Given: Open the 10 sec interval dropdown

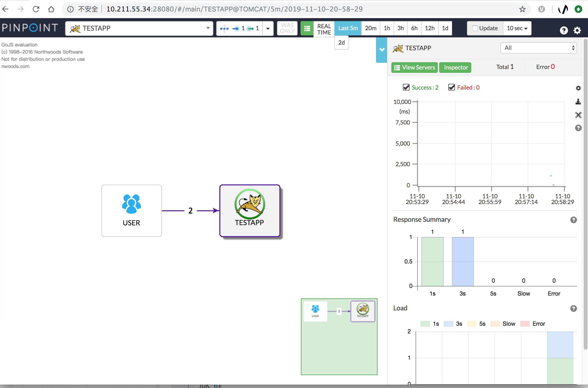Looking at the screenshot, I should 517,28.
